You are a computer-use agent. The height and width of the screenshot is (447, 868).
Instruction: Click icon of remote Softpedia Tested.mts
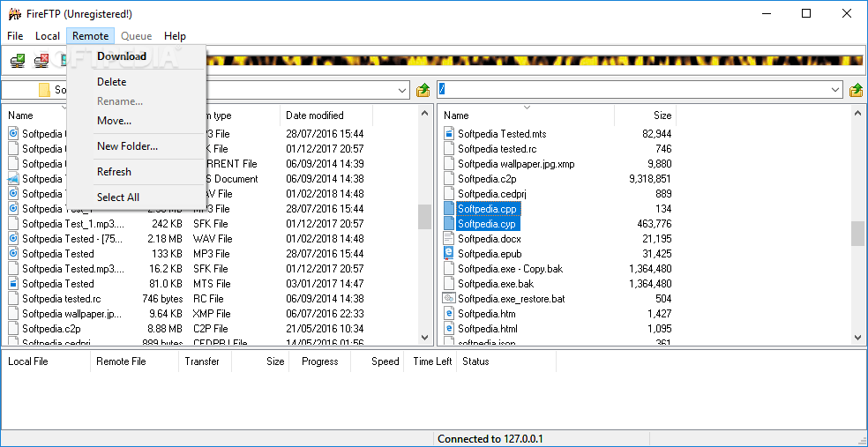click(x=449, y=134)
